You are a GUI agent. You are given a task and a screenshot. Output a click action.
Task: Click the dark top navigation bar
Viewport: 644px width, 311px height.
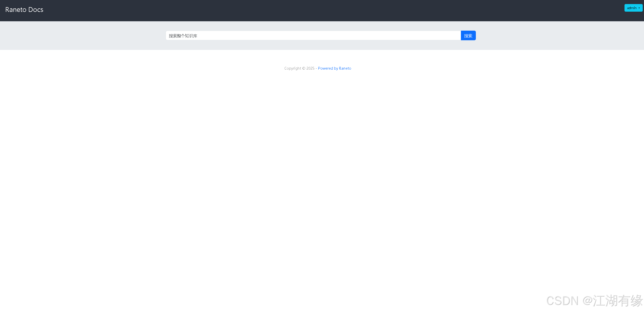tap(304, 11)
